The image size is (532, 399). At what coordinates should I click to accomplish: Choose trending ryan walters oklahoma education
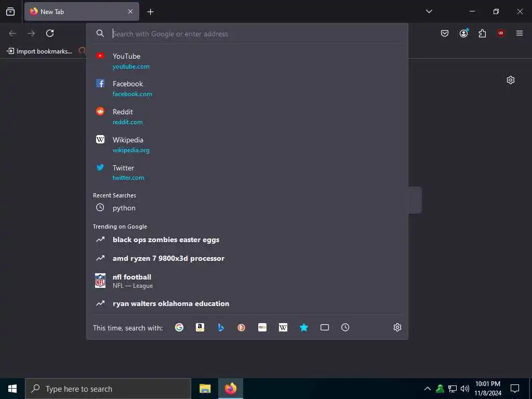(x=247, y=303)
